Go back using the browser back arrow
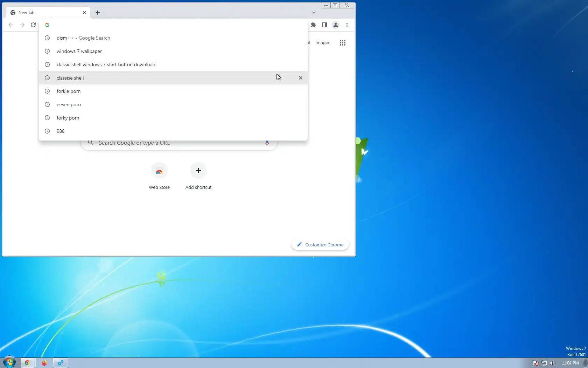 (11, 25)
